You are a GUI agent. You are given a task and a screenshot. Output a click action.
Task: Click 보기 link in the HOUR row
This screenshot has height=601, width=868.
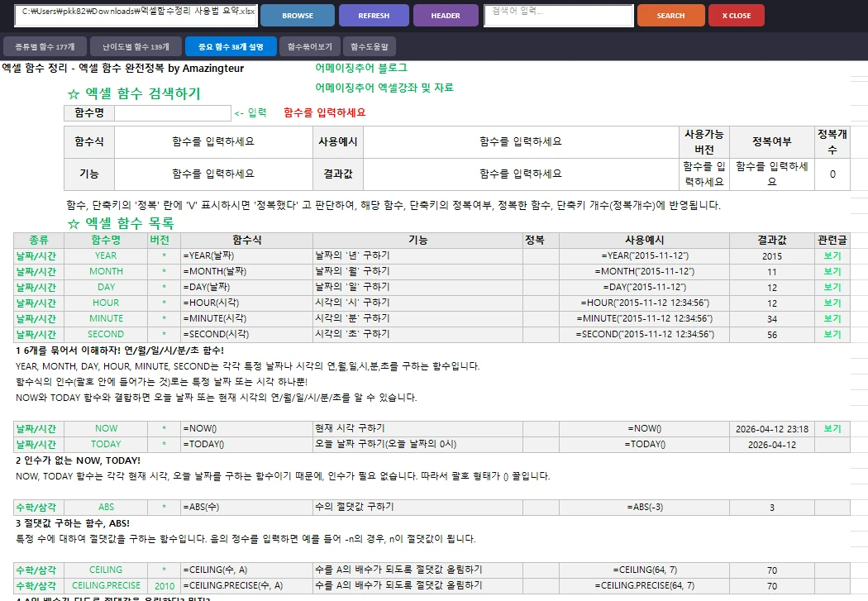click(832, 303)
